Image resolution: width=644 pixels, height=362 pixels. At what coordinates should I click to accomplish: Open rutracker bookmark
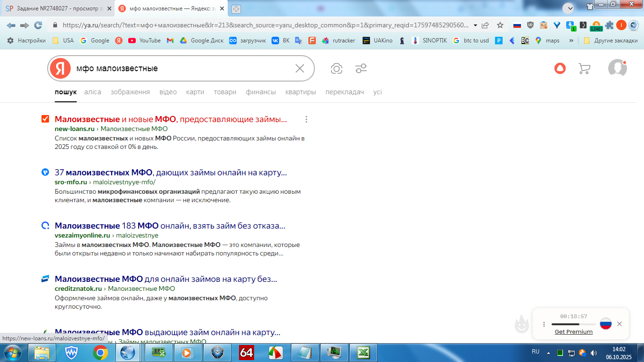339,41
